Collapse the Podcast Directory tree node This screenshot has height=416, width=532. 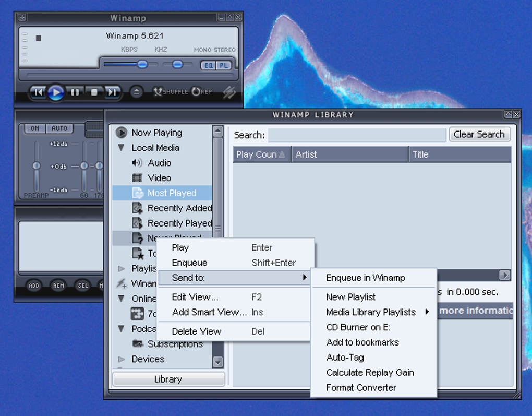[x=121, y=329]
